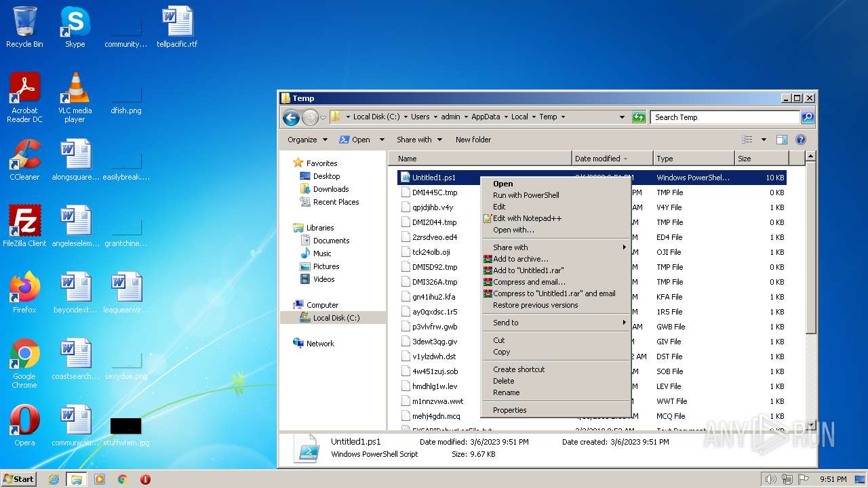Launch Opera desktop shortcut

tap(24, 426)
